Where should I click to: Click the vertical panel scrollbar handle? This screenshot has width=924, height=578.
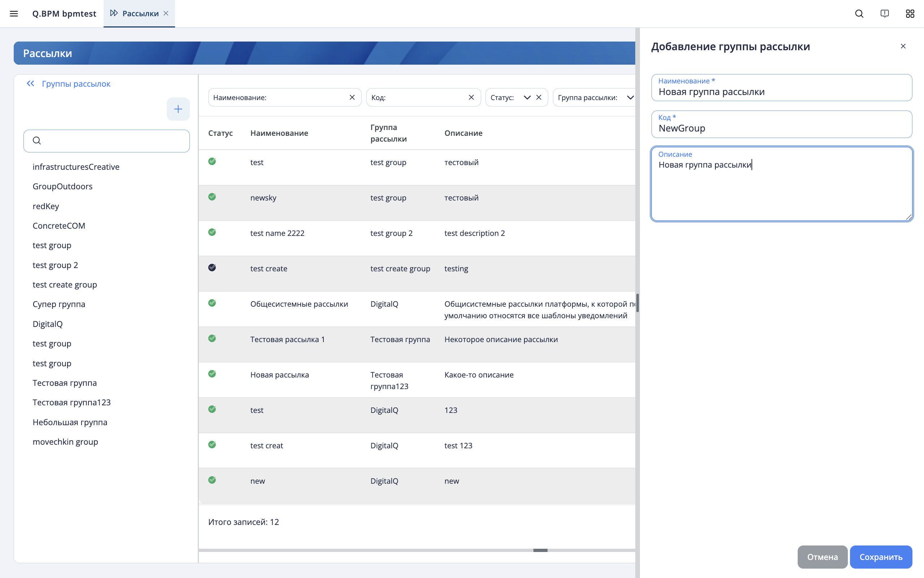pos(637,303)
